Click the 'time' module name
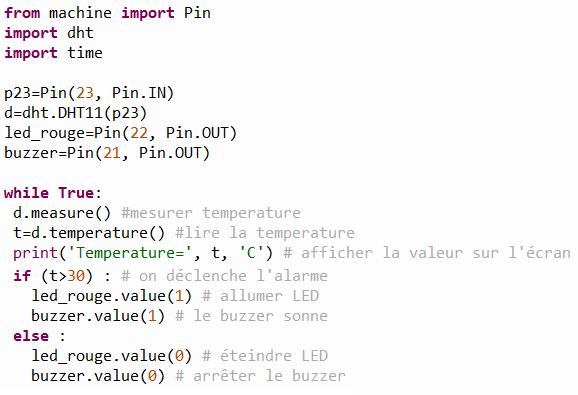Screen dimensions: 578x395 (85, 53)
